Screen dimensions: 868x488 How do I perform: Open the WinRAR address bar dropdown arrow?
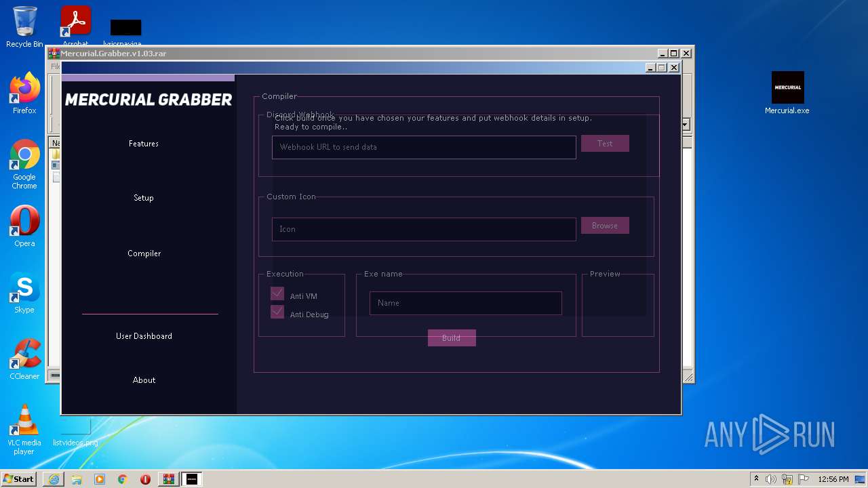(x=686, y=125)
